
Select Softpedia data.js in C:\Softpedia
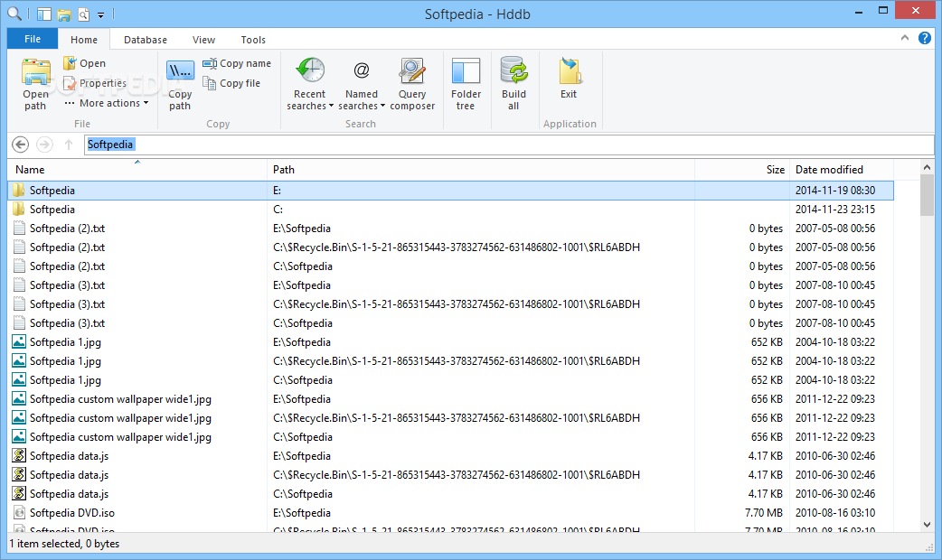(450, 494)
